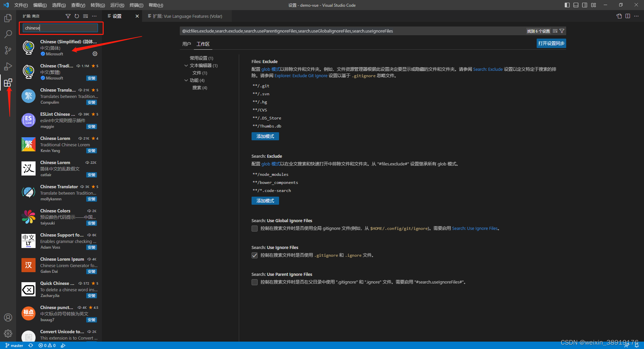Enable Search: Use Global Ignore Files checkbox
Viewport: 644px width, 349px height.
255,229
